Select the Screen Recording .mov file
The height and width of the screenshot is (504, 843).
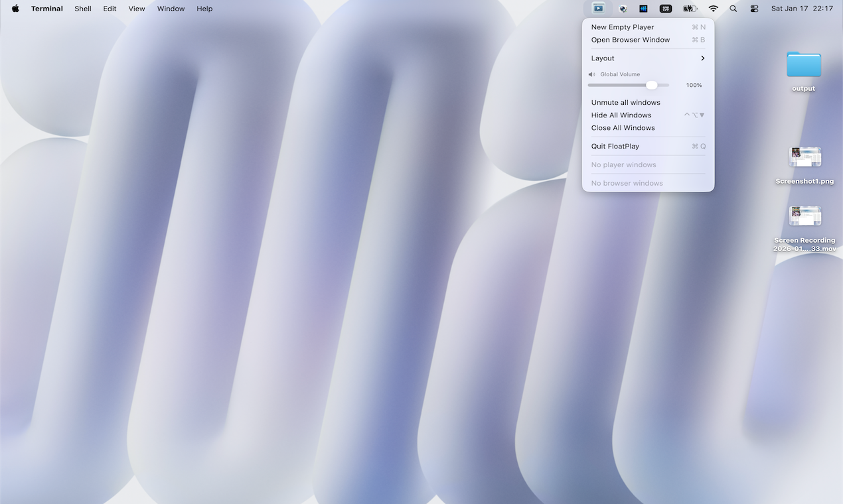tap(805, 228)
